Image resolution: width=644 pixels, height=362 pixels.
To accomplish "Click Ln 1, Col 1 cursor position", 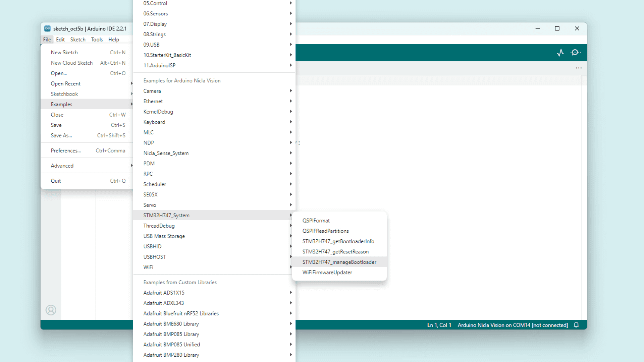I will point(439,325).
